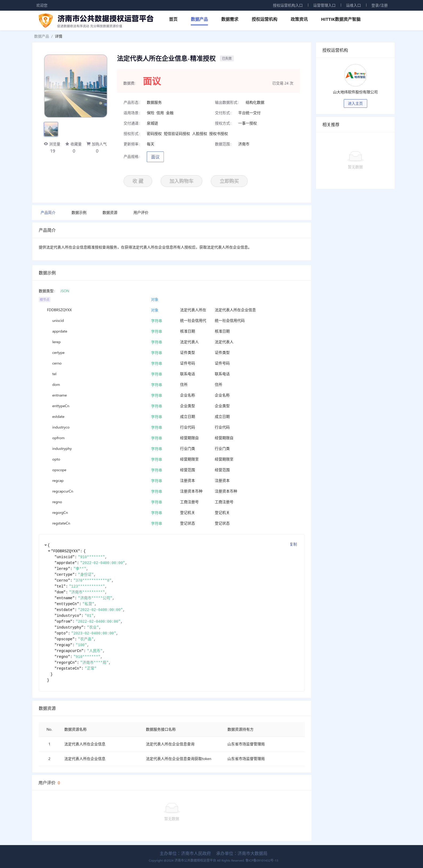The image size is (423, 868).
Task: Click 法定代表人所在企业信息查询 interface cell
Action: [170, 744]
